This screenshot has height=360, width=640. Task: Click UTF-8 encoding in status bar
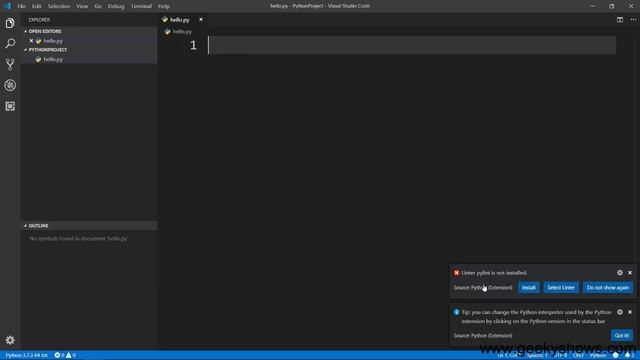tap(561, 355)
